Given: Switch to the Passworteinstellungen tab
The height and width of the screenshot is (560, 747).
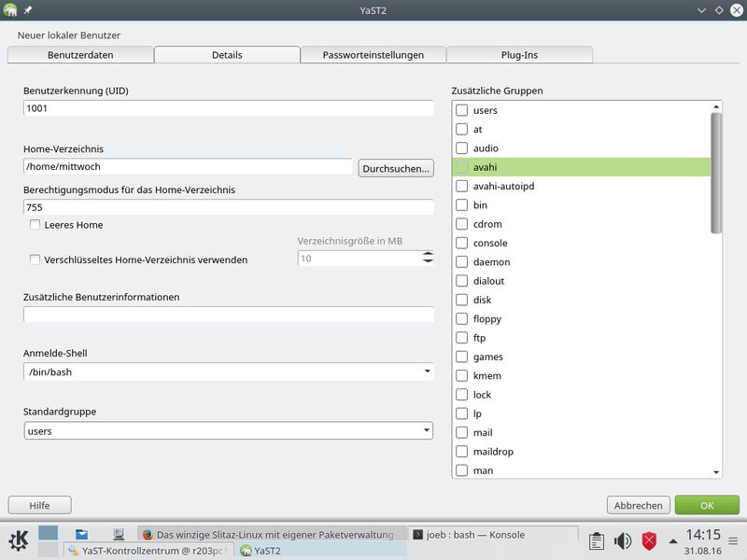Looking at the screenshot, I should pyautogui.click(x=373, y=55).
